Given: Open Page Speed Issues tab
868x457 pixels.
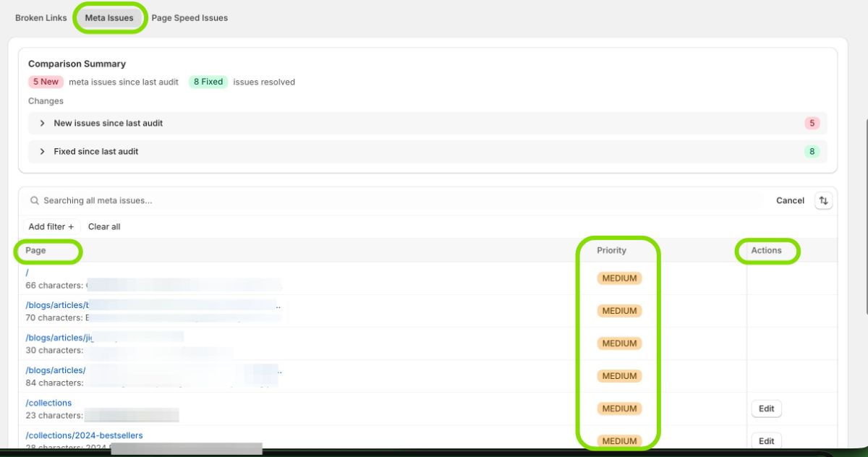Looking at the screenshot, I should (x=190, y=18).
